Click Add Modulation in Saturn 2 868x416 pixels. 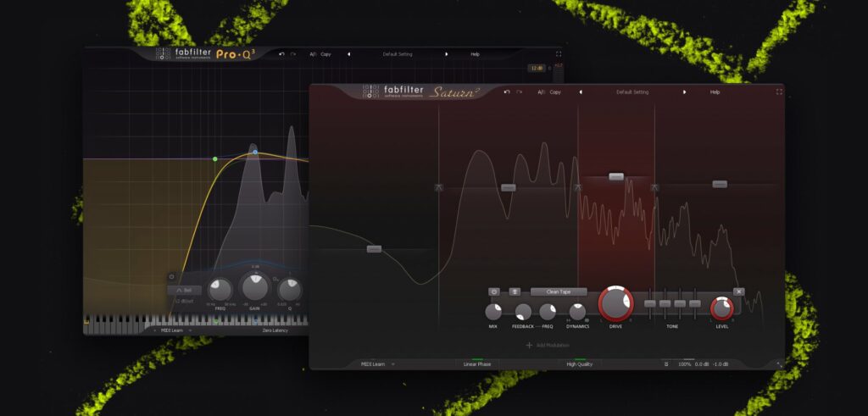point(548,345)
